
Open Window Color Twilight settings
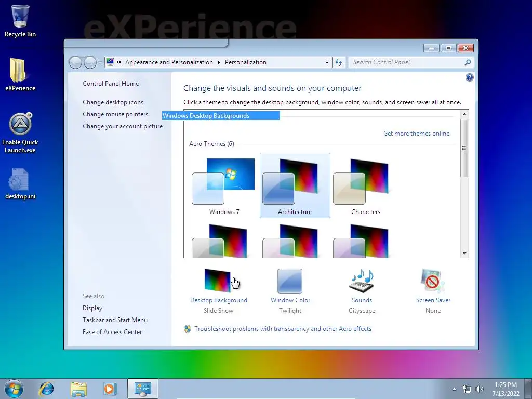click(x=290, y=291)
